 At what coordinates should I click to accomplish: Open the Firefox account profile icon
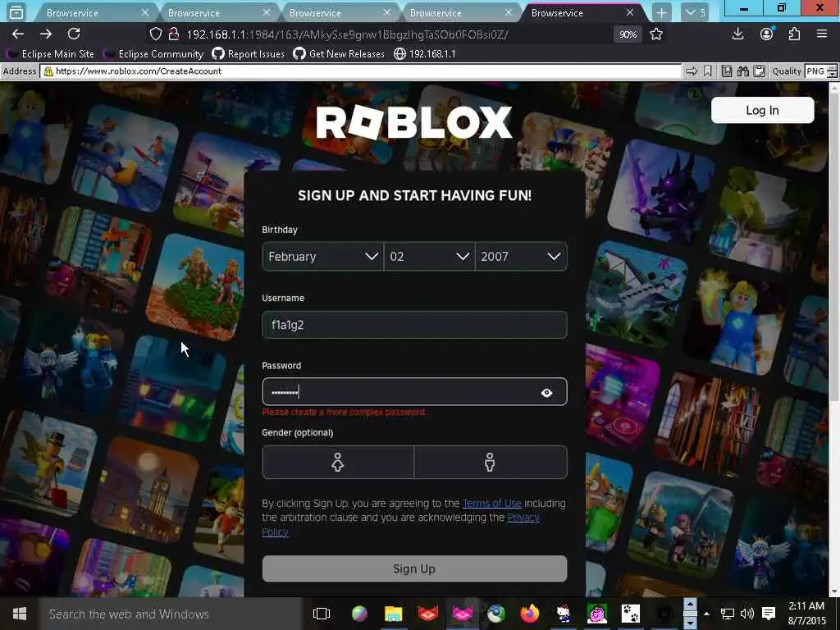click(x=766, y=34)
